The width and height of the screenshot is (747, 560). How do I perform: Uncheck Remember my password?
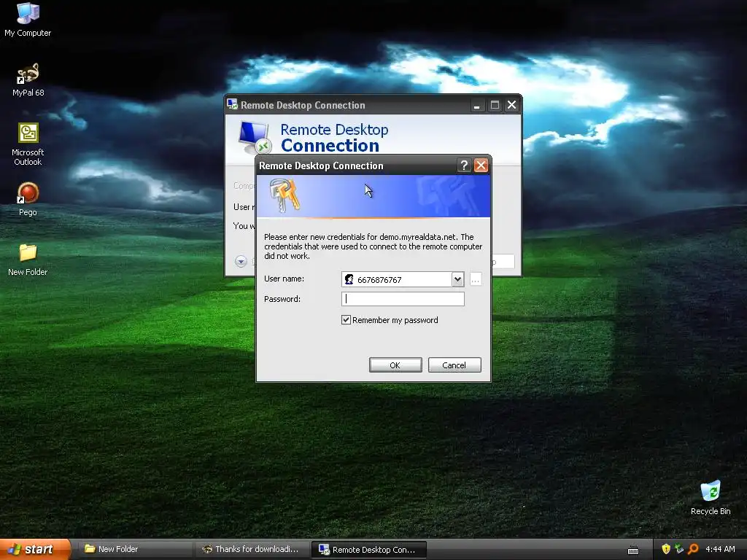[347, 320]
